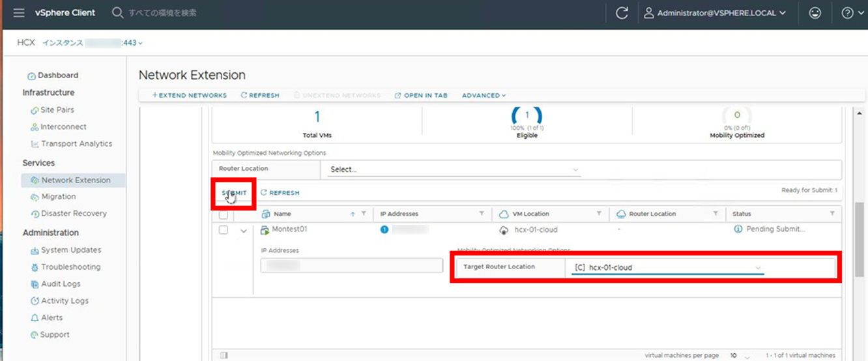This screenshot has height=361, width=868.
Task: Open Target Router Location dropdown
Action: 667,268
